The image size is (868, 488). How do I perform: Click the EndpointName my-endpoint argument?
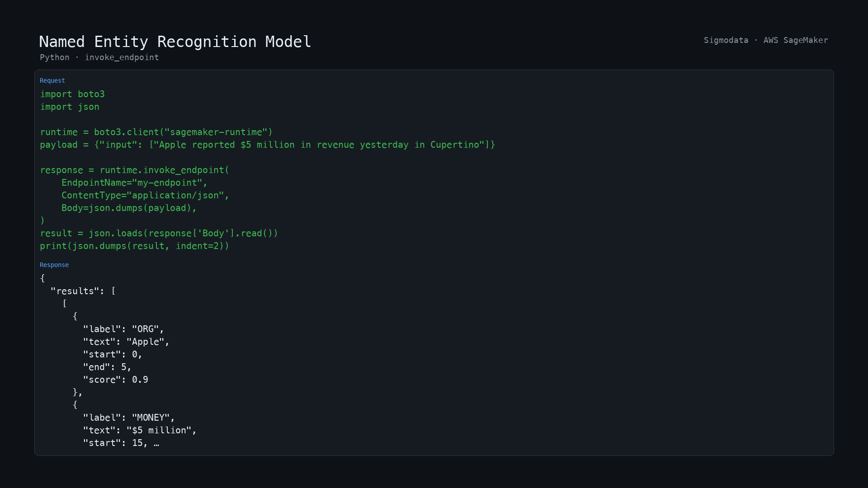click(134, 183)
